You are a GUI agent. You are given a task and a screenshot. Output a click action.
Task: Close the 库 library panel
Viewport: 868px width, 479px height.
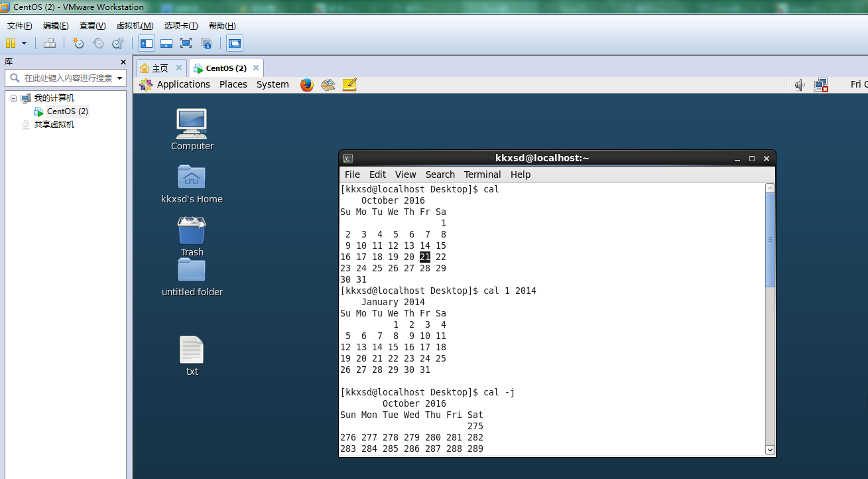(x=123, y=62)
